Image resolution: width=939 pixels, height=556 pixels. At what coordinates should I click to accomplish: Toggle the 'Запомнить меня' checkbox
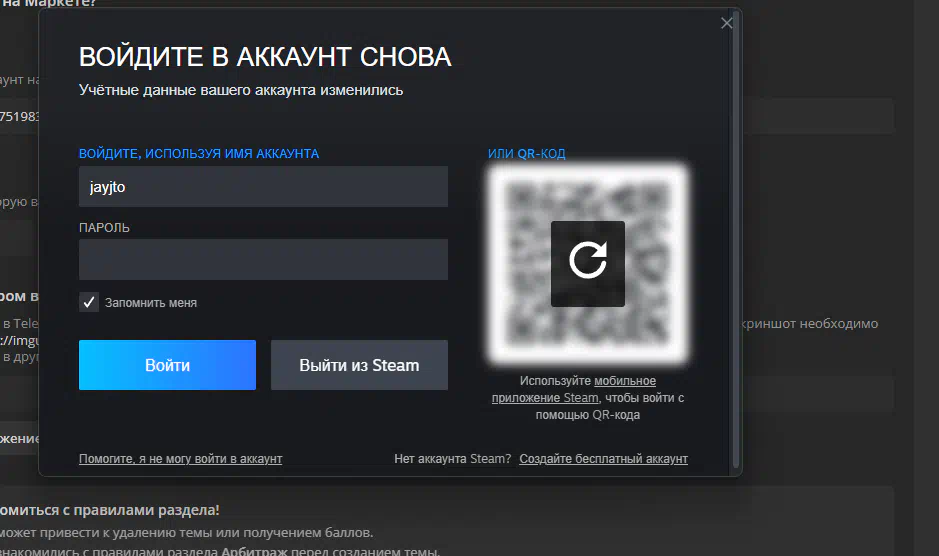[89, 303]
